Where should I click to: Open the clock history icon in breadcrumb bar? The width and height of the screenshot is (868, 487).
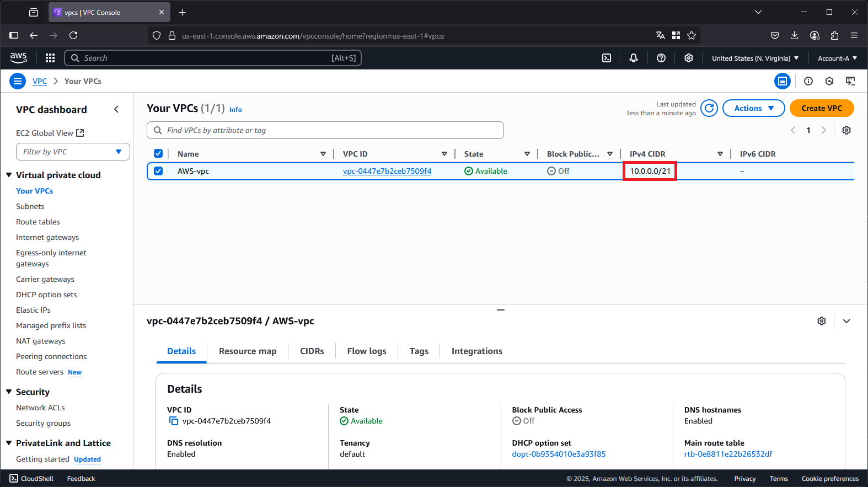tap(829, 81)
